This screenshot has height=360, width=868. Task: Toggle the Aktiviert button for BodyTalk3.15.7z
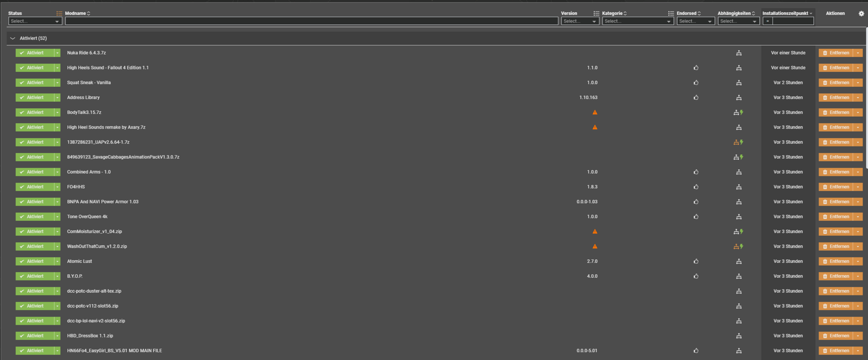pyautogui.click(x=35, y=112)
